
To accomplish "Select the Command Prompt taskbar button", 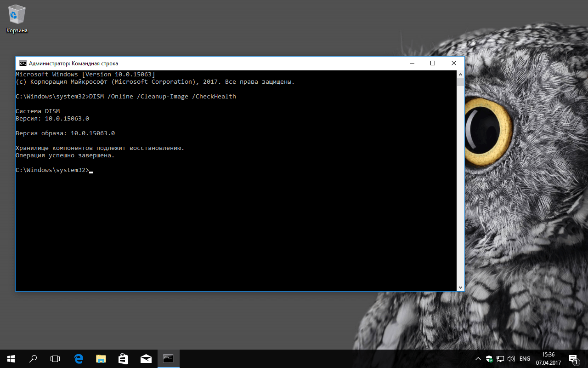I will click(x=168, y=358).
